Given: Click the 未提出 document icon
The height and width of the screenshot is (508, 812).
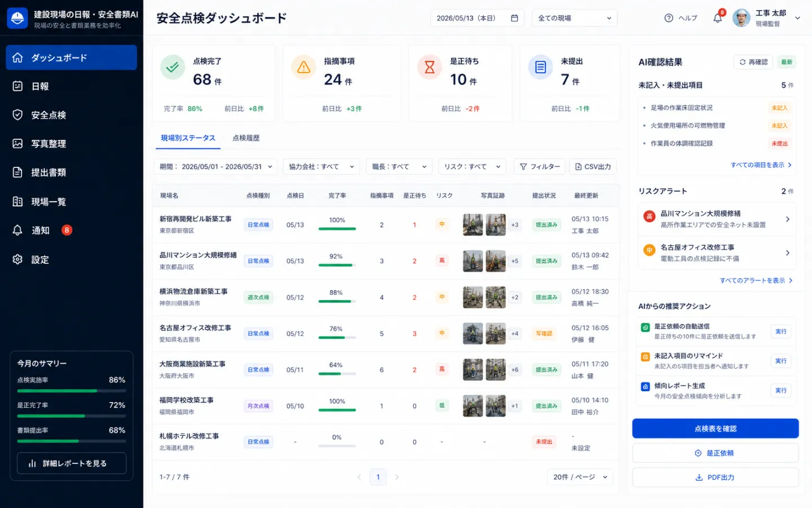Looking at the screenshot, I should (540, 68).
